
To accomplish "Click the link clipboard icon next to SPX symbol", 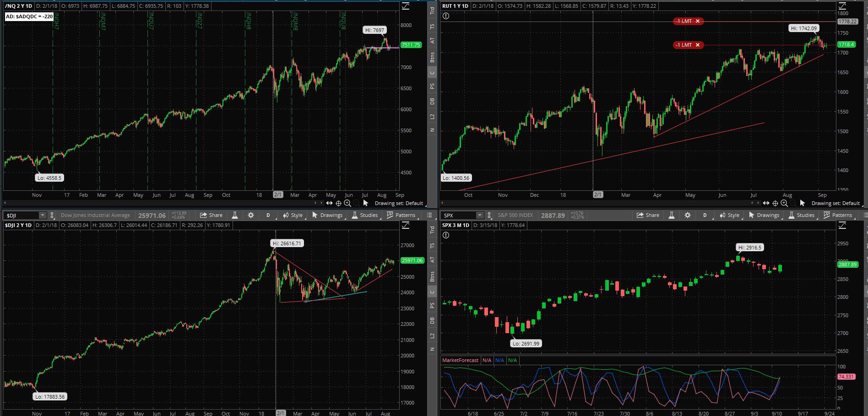I will click(x=489, y=215).
